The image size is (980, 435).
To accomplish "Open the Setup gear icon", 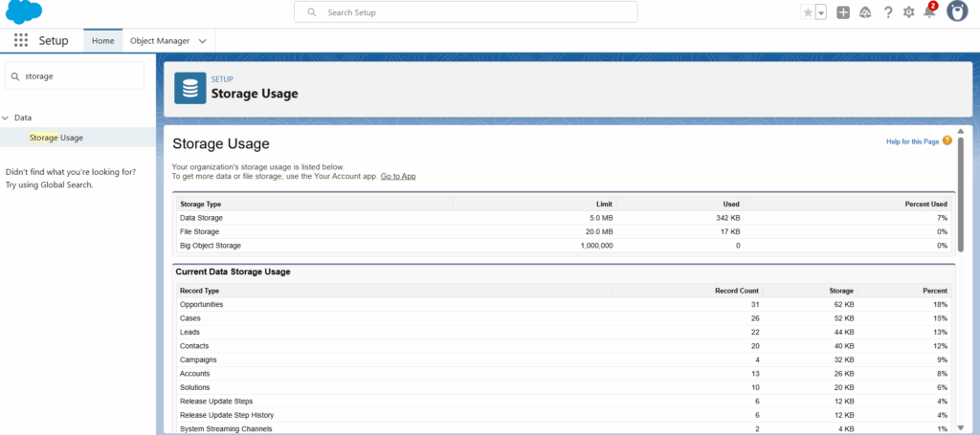I will pyautogui.click(x=909, y=12).
